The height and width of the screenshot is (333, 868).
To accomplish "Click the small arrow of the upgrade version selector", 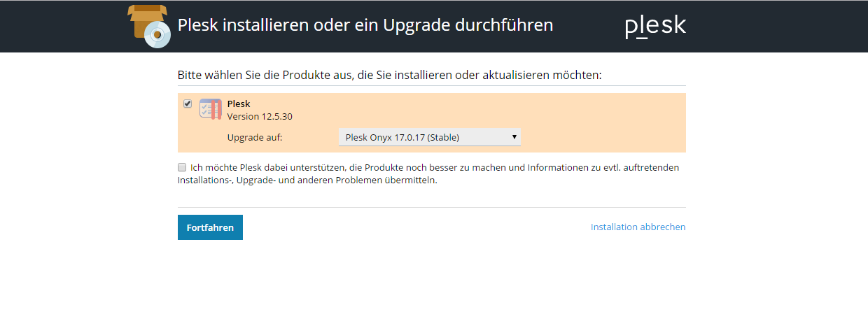I will tap(514, 137).
